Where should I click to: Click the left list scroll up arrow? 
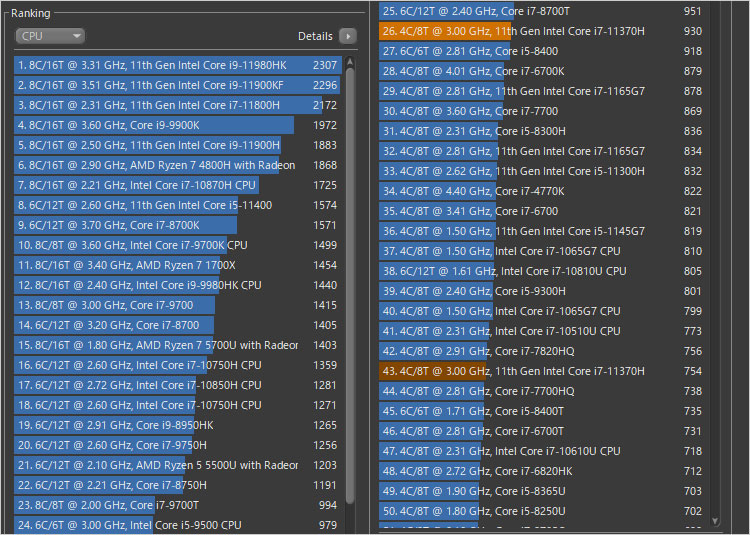coord(350,62)
